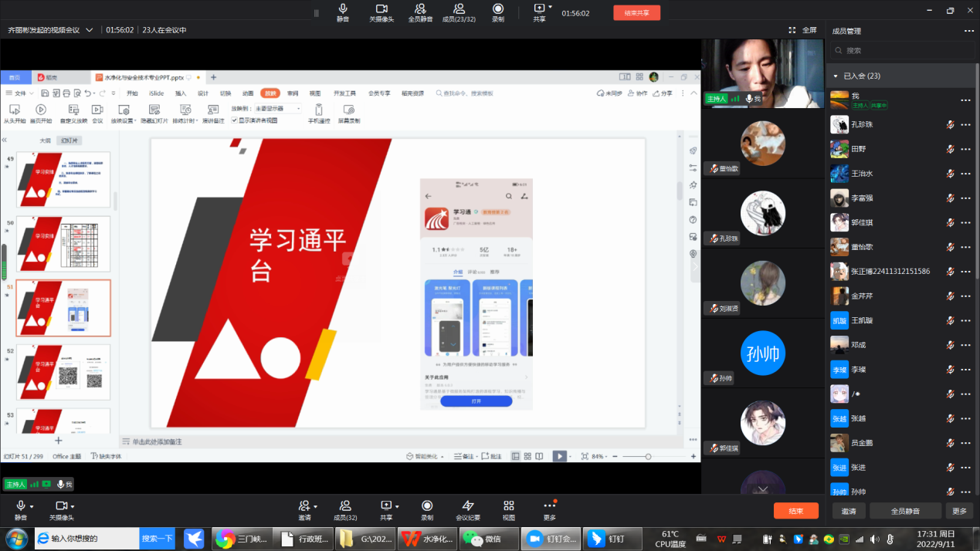Click mute all (全员静音) icon in top bar
Image resolution: width=980 pixels, height=551 pixels.
(420, 8)
